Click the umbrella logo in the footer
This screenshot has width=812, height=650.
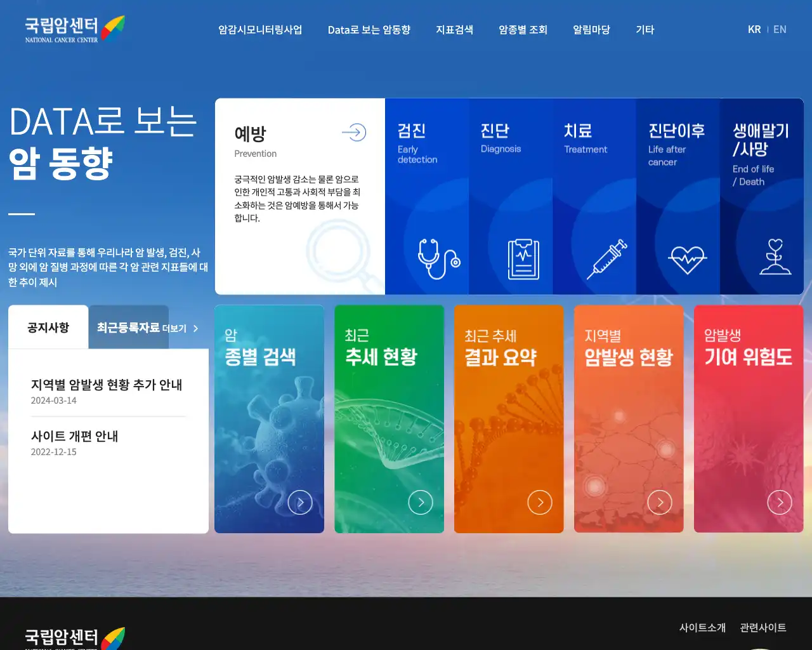tap(115, 637)
